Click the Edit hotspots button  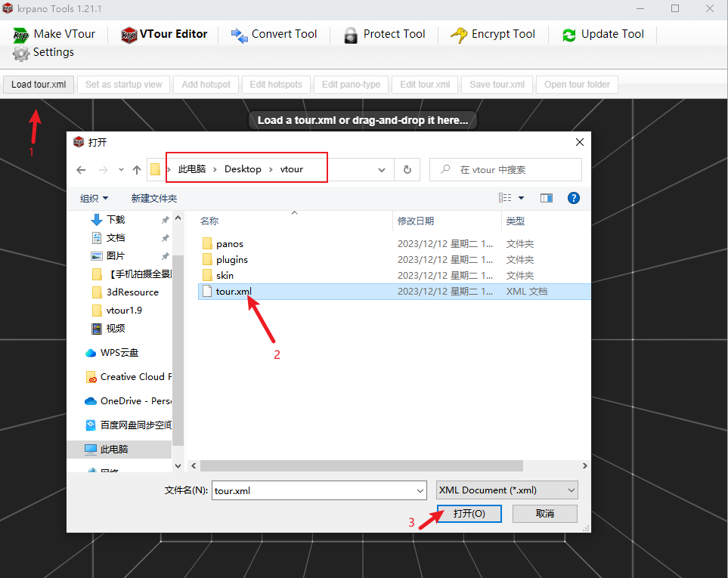pyautogui.click(x=276, y=85)
